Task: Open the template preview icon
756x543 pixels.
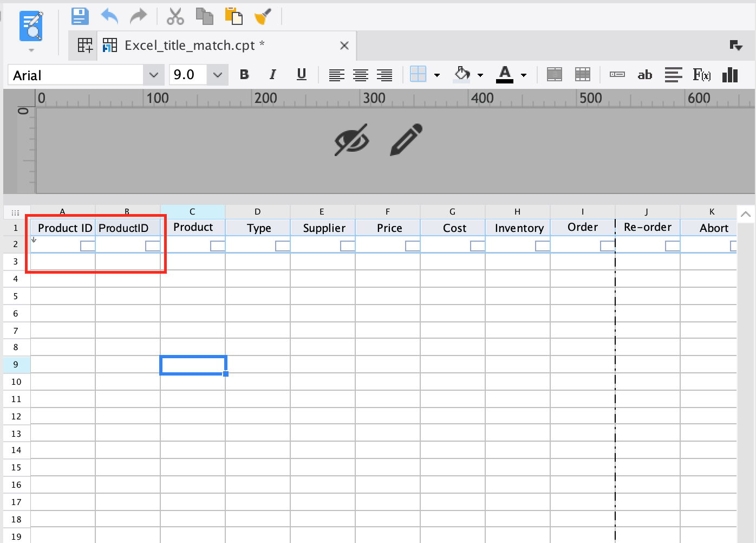Action: coord(31,27)
